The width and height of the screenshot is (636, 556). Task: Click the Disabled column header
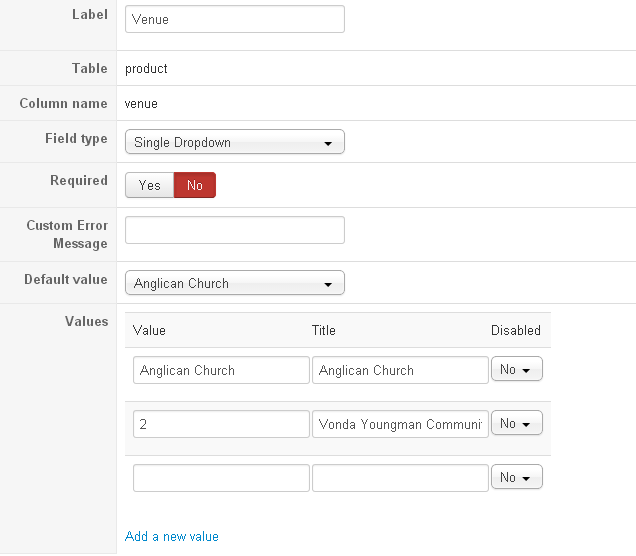point(515,330)
